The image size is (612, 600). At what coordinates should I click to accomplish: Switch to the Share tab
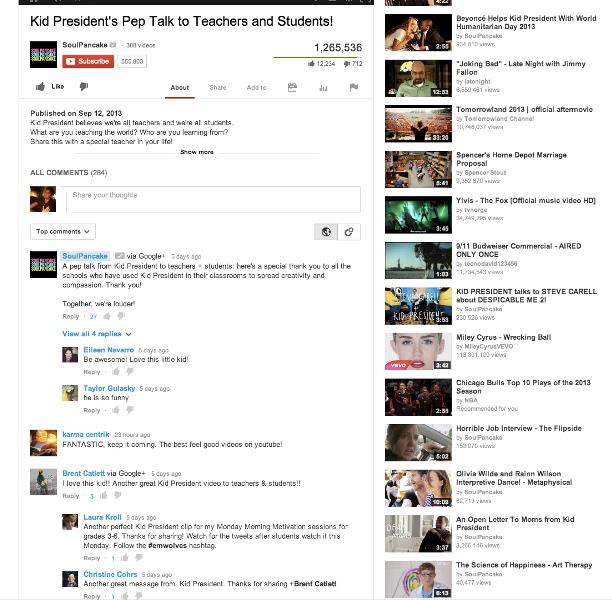tap(218, 87)
